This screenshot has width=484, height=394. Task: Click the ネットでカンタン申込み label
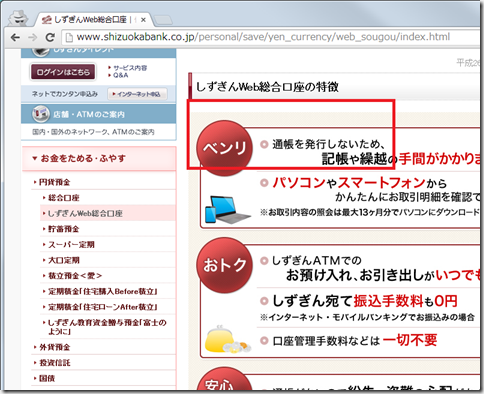click(x=65, y=94)
